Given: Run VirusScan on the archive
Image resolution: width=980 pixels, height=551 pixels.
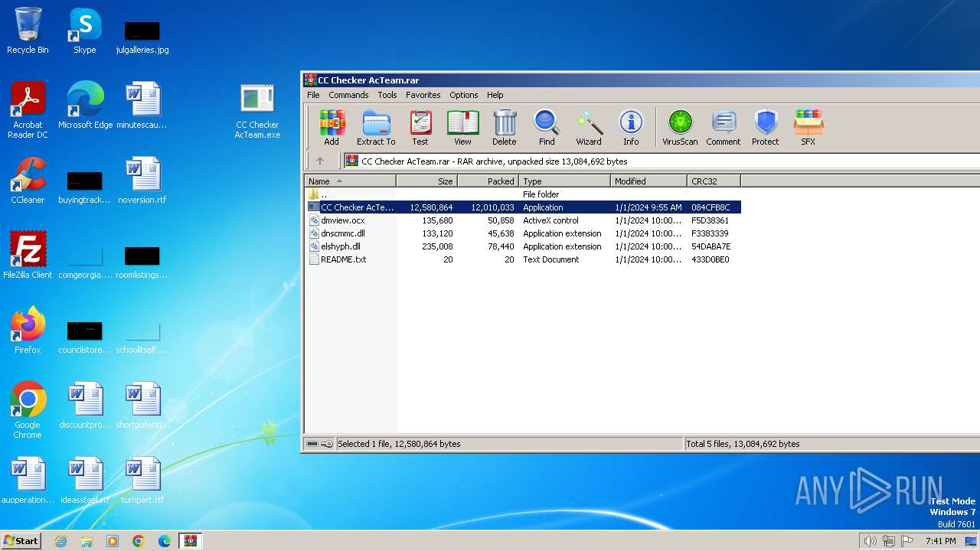Looking at the screenshot, I should tap(680, 127).
